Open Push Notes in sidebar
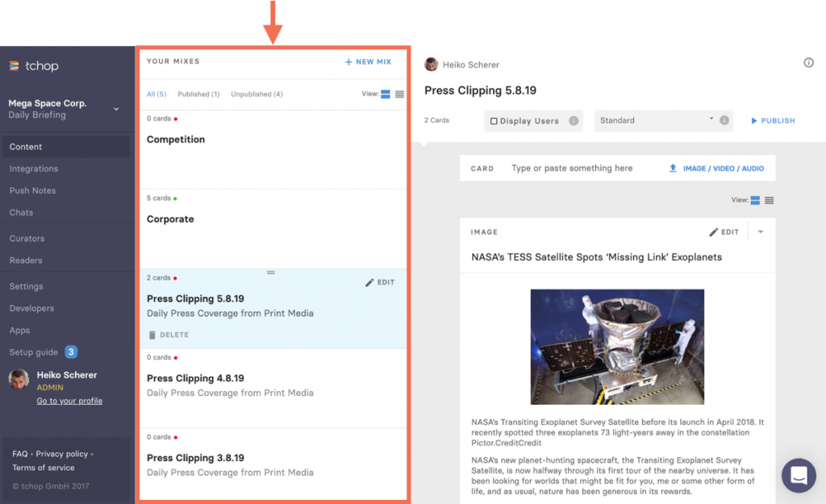Image resolution: width=826 pixels, height=504 pixels. (32, 190)
